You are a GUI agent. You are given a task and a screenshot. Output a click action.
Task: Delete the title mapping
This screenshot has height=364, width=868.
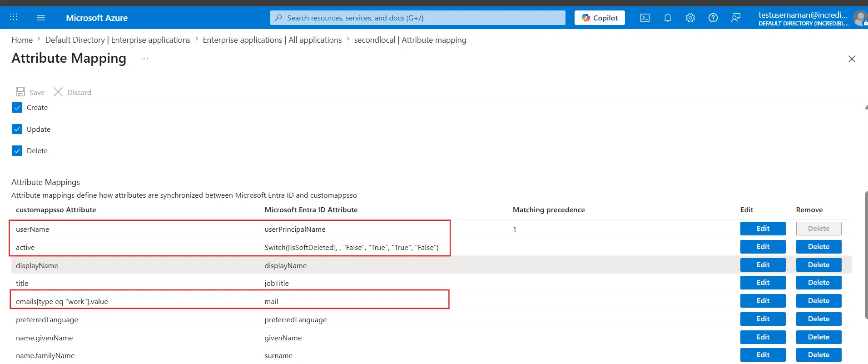[x=818, y=283]
